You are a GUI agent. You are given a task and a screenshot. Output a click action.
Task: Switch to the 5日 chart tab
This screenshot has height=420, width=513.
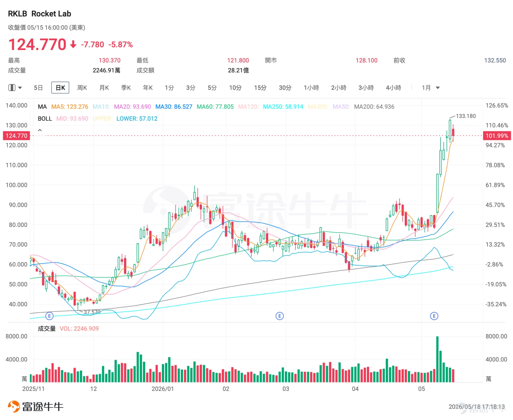pos(38,88)
